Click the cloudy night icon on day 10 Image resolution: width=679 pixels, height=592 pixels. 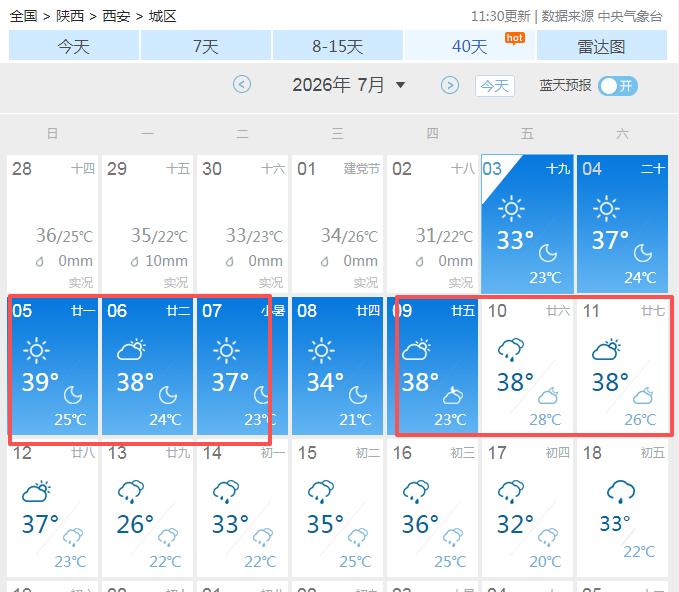click(x=548, y=395)
